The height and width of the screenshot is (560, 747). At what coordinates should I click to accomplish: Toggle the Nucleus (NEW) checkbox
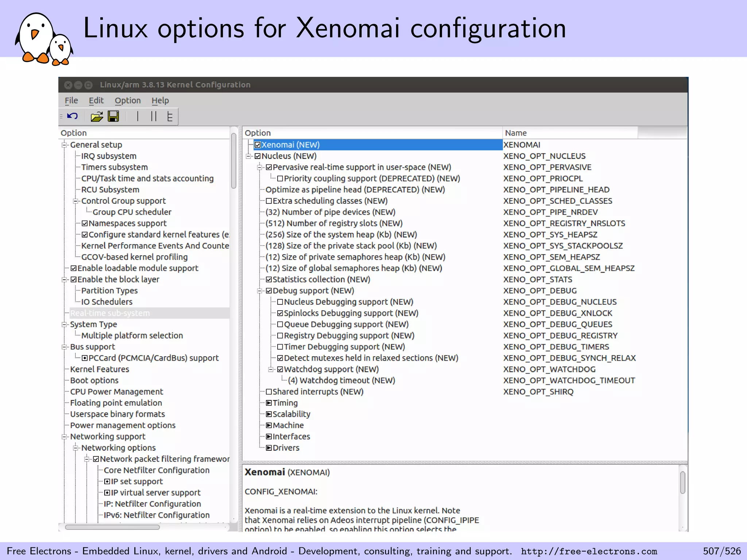[x=258, y=156]
